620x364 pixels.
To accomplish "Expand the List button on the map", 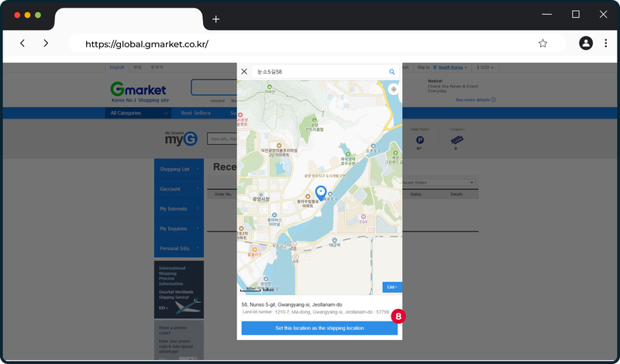I will (x=392, y=287).
